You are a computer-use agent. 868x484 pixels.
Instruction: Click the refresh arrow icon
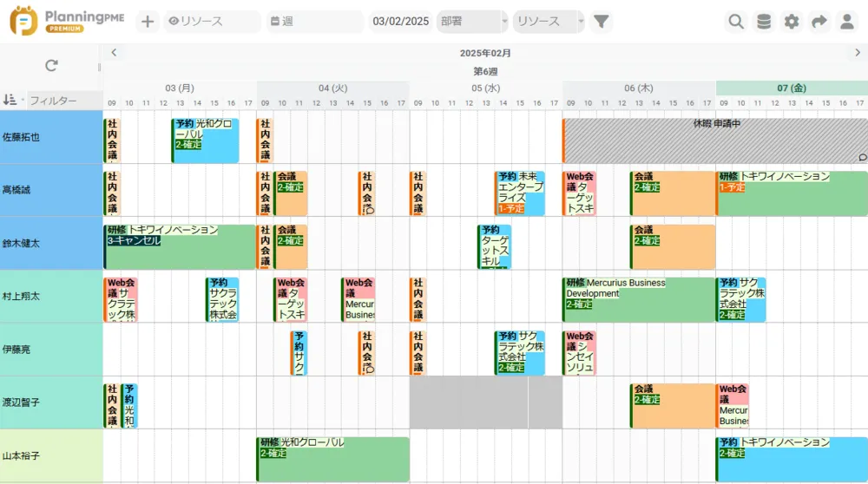pos(51,66)
